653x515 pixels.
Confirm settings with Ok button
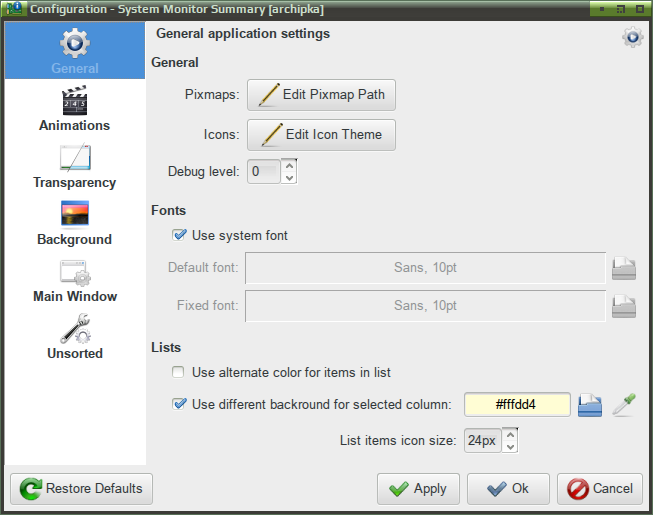(x=508, y=489)
